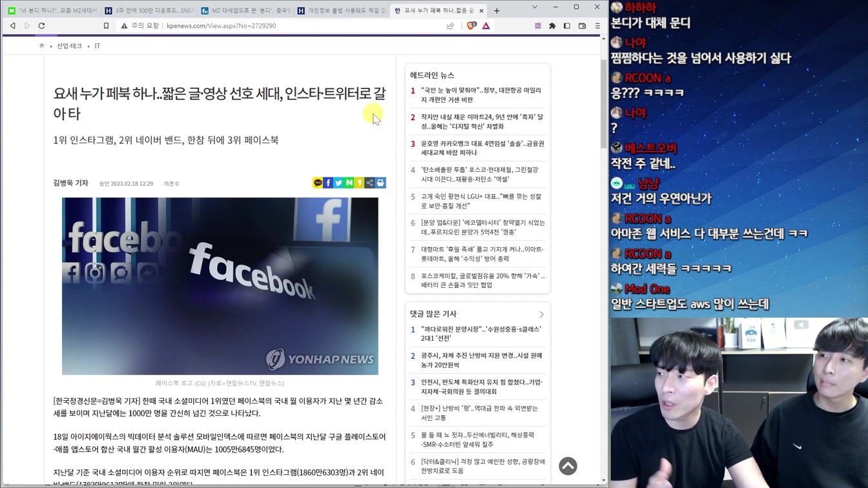
Task: Click the article title '요새 누가 페북 하나'
Action: point(220,103)
